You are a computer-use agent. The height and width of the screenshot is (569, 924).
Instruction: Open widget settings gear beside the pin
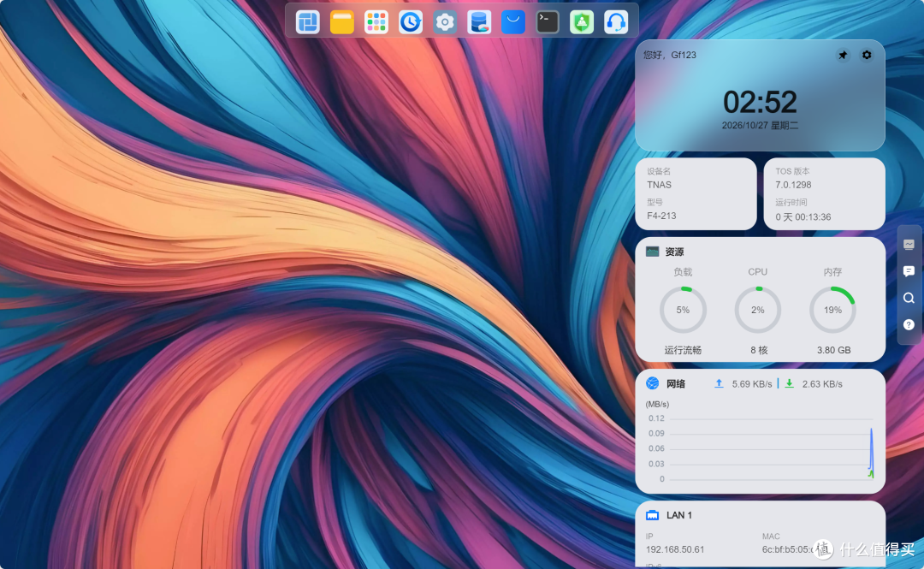(867, 55)
